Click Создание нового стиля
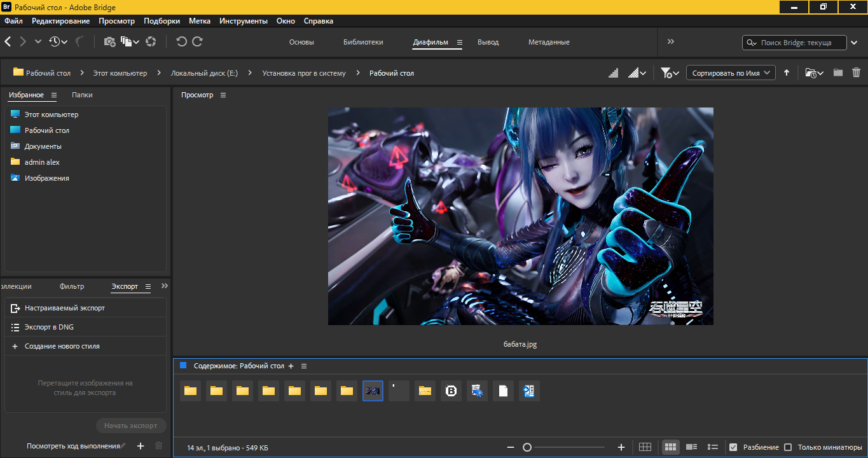868x458 pixels. pyautogui.click(x=62, y=346)
